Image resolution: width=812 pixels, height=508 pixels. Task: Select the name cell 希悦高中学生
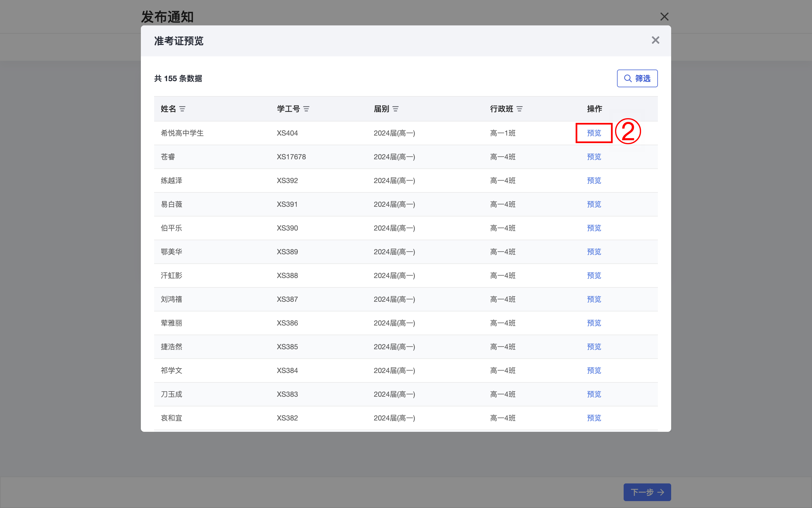tap(182, 133)
